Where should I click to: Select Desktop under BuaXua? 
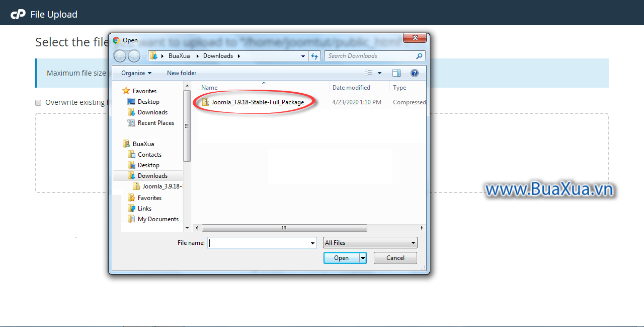coord(148,165)
